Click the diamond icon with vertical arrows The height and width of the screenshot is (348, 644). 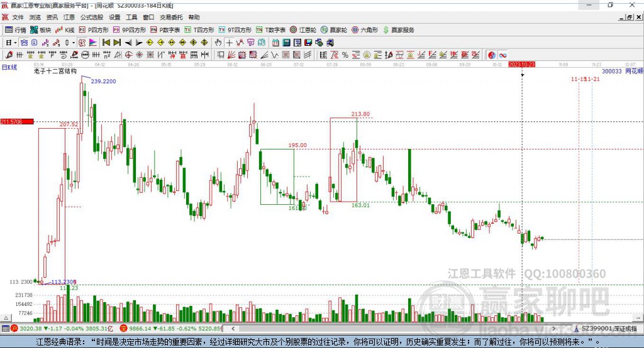[x=204, y=42]
